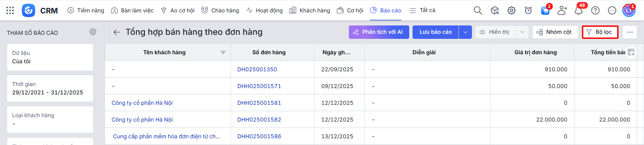Open the column customization table icon
The width and height of the screenshot is (644, 145).
click(631, 52)
